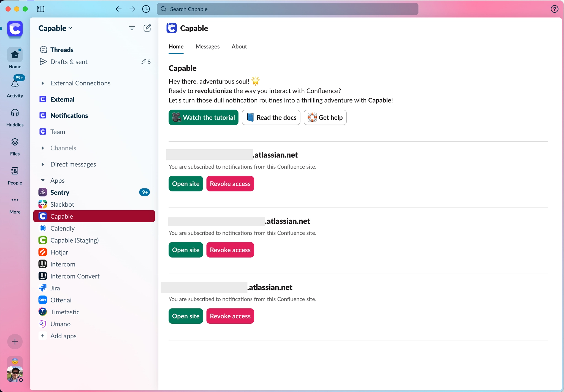Click the Watch the tutorial button

(203, 117)
